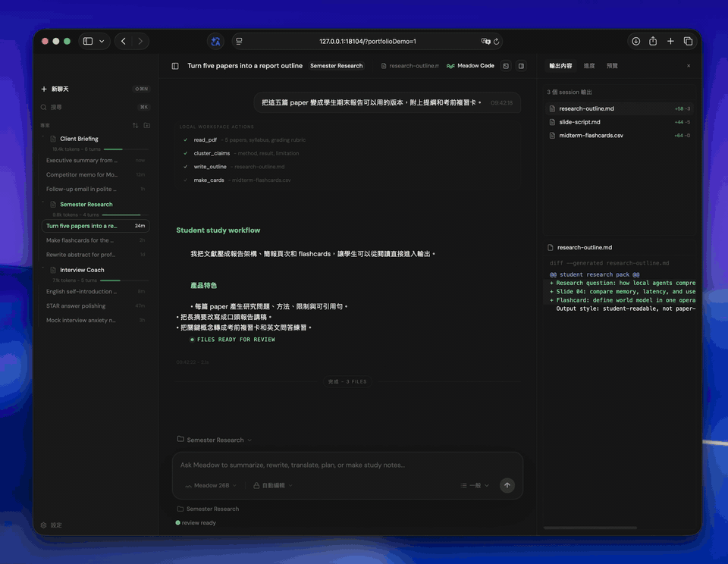Viewport: 728px width, 564px height.
Task: Open the Semester Research folder dropdown above input
Action: point(215,440)
